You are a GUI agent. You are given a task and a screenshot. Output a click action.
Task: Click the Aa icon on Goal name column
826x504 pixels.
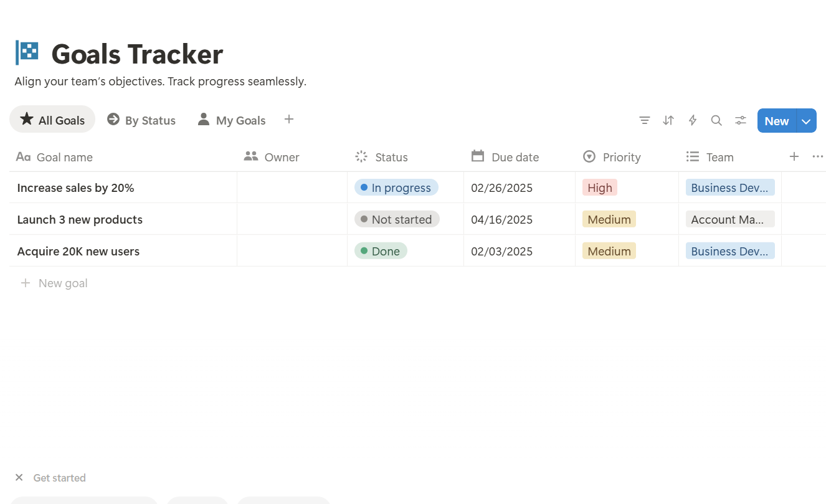pyautogui.click(x=23, y=156)
